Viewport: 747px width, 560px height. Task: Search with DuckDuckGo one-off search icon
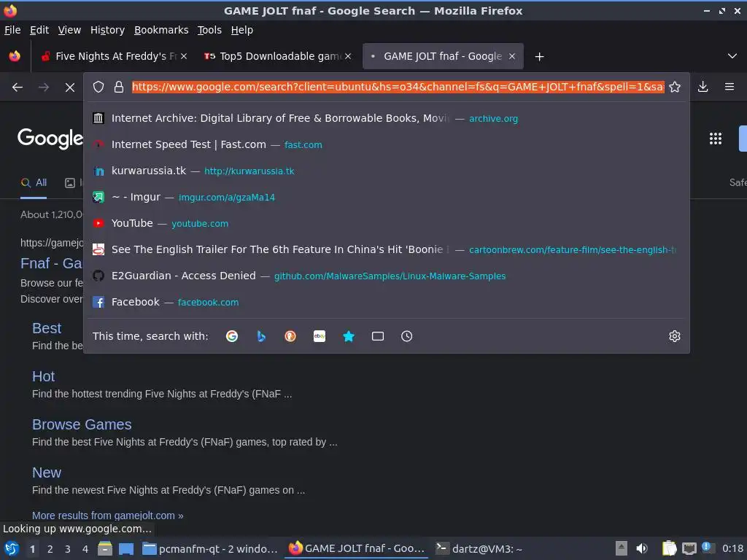290,336
